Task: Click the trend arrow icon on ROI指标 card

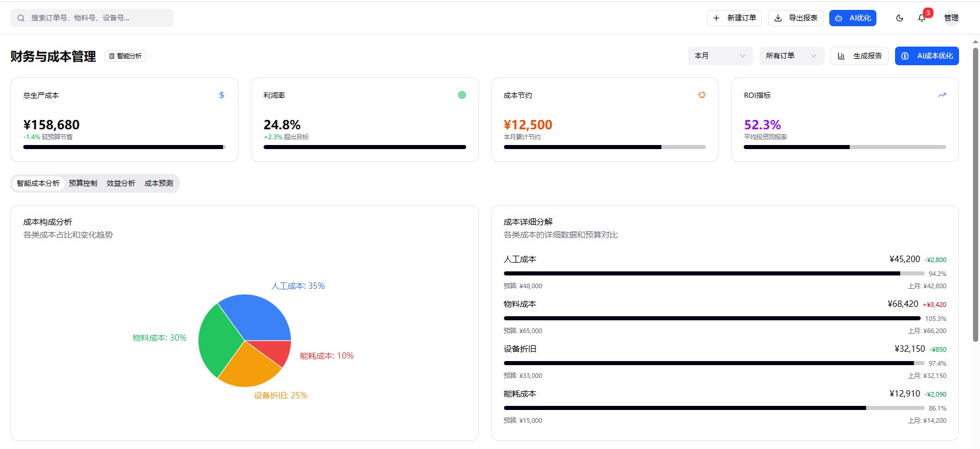Action: click(x=942, y=95)
